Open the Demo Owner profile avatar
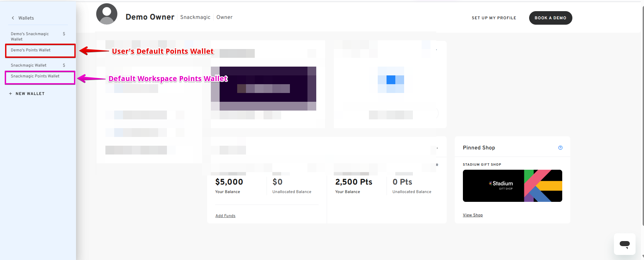 (107, 14)
